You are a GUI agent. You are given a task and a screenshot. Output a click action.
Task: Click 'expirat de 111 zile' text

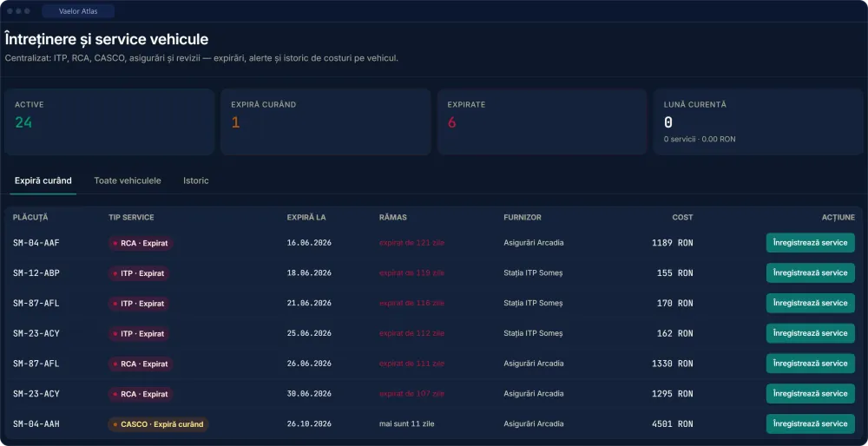pos(411,364)
